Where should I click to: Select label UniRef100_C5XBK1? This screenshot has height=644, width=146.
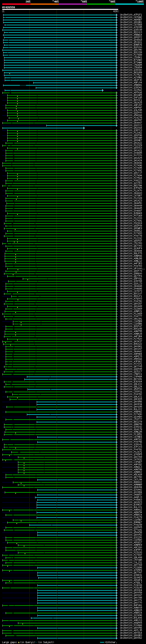pyautogui.click(x=131, y=58)
